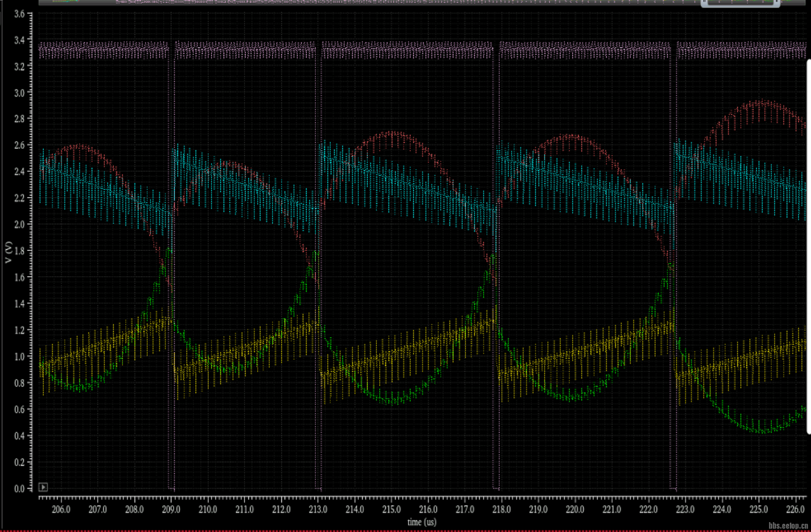811x532 pixels.
Task: Select the red trace peak near 215 us
Action: click(x=392, y=133)
